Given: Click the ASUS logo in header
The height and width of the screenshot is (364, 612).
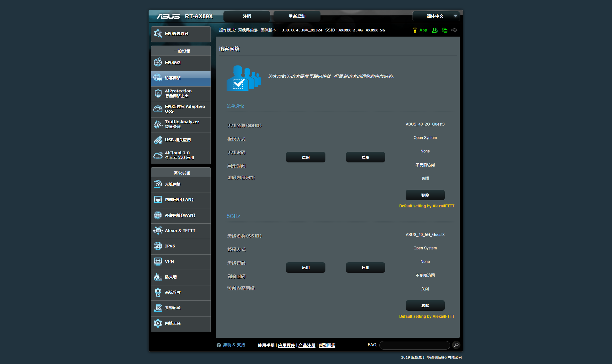Looking at the screenshot, I should [x=168, y=16].
